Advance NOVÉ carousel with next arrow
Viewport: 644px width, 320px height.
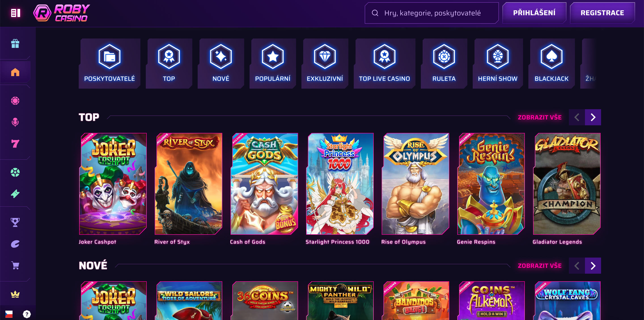pos(593,266)
